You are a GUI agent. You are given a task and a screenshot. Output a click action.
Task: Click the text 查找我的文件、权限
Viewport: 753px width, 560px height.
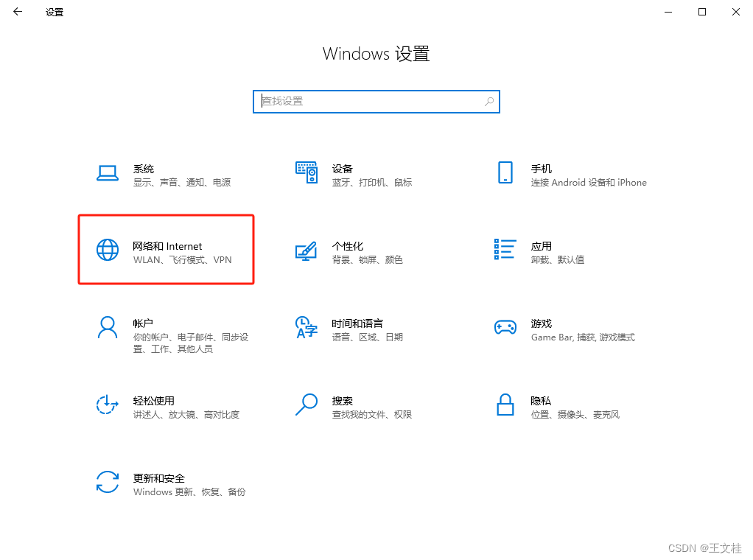[372, 415]
